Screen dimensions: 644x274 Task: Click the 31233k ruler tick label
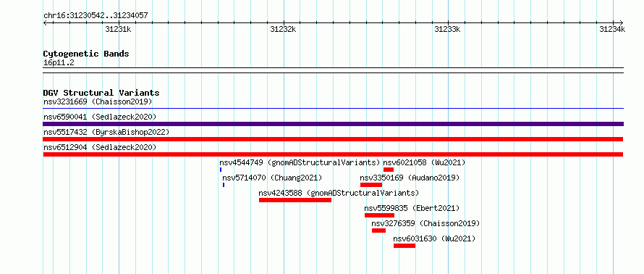tap(447, 29)
